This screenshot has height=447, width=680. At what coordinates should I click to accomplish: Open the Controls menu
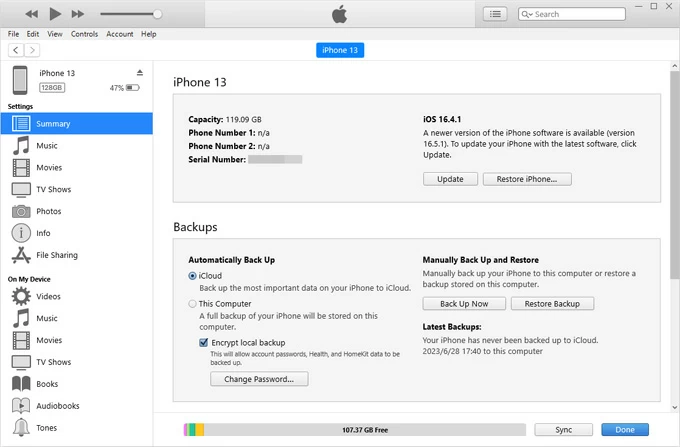tap(84, 34)
